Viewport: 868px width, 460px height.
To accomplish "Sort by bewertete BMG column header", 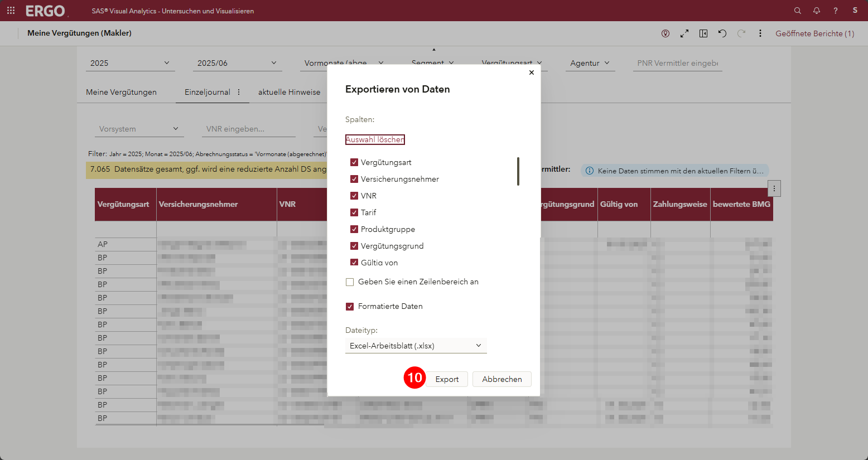I will [x=742, y=204].
